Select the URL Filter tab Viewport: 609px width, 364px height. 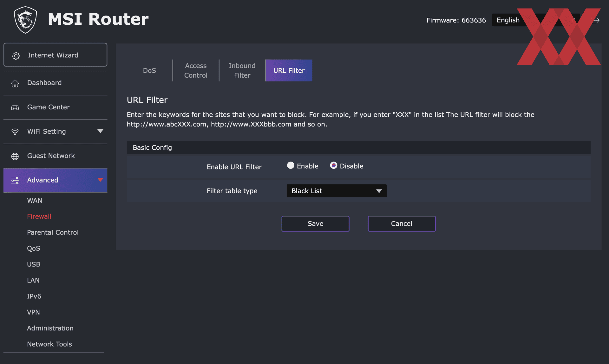point(289,70)
